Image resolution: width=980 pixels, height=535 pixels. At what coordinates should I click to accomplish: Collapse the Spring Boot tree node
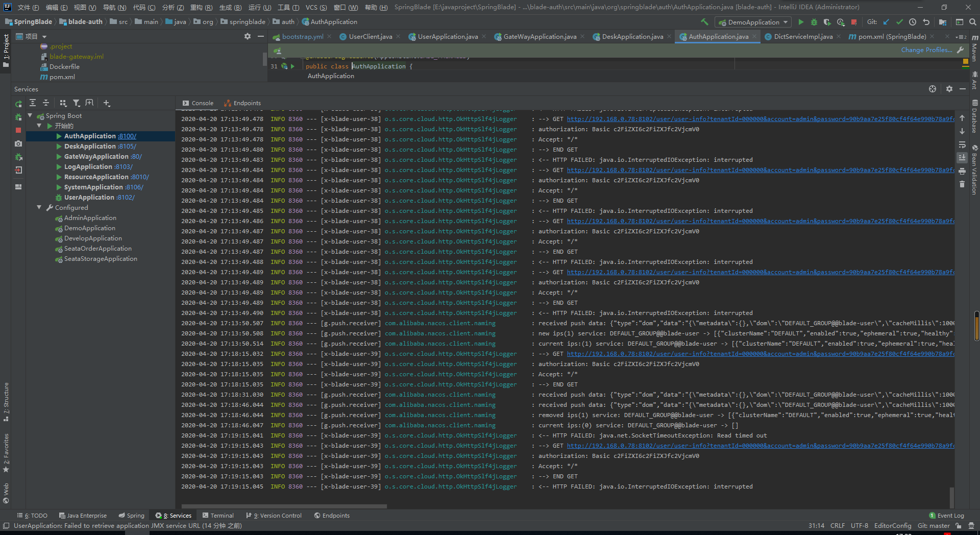(x=30, y=115)
